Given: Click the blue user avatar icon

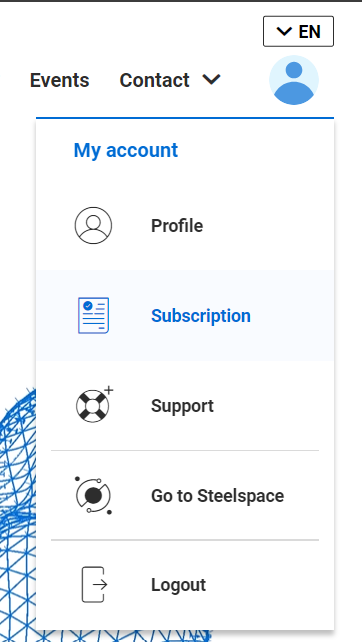Looking at the screenshot, I should (x=294, y=80).
